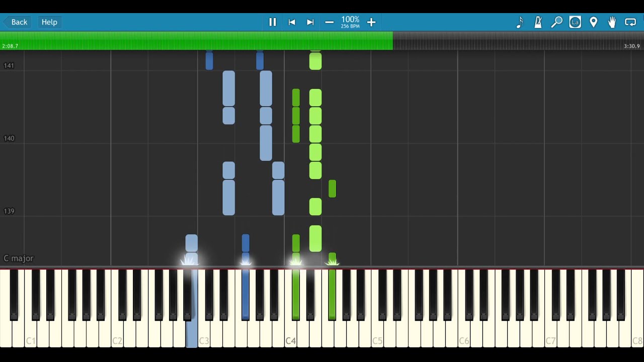The height and width of the screenshot is (362, 644).
Task: Skip to the next section
Action: (x=310, y=22)
